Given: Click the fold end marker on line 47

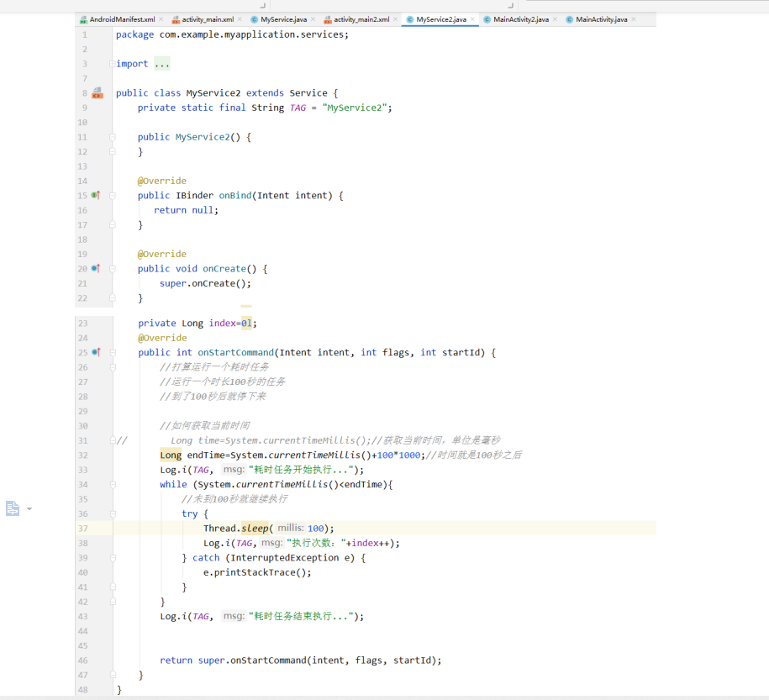Looking at the screenshot, I should [113, 675].
